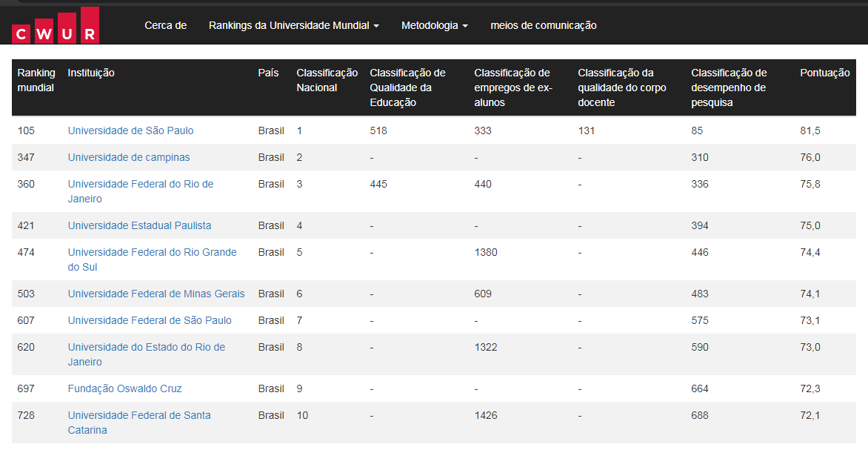This screenshot has width=868, height=450.
Task: Click the Ranking mundial column header
Action: (36, 80)
